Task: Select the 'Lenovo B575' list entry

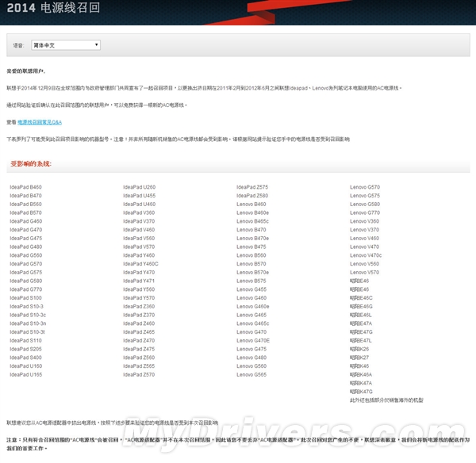Action: 251,281
